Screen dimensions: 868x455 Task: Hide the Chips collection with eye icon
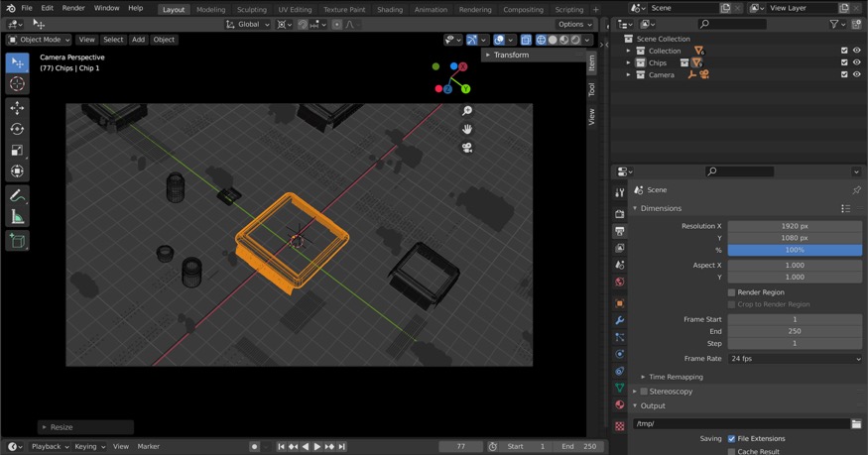click(857, 62)
